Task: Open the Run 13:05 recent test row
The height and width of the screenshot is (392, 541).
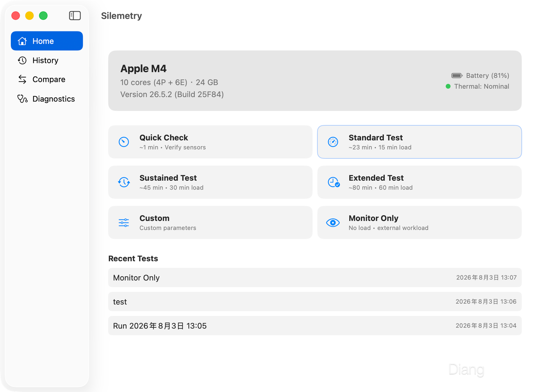Action: (315, 326)
